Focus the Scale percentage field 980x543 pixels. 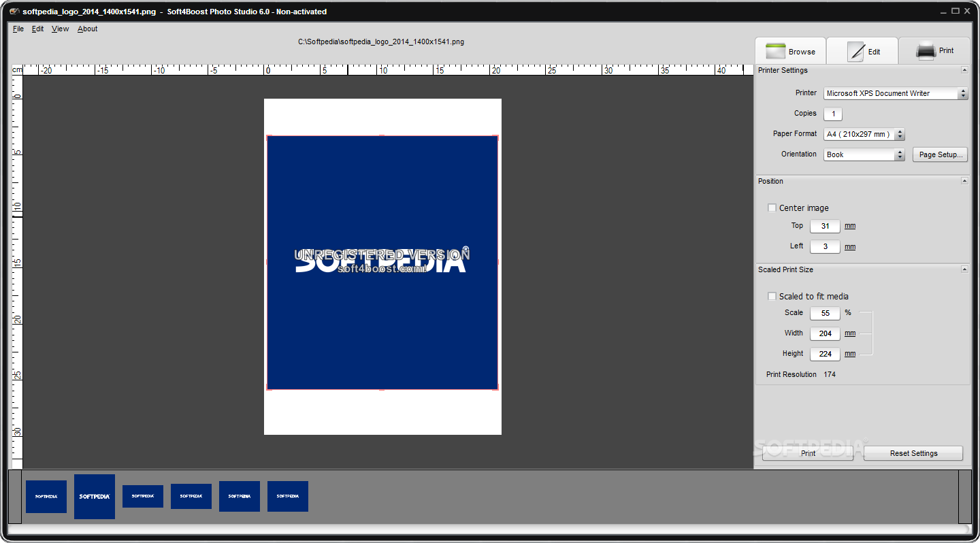pyautogui.click(x=825, y=313)
